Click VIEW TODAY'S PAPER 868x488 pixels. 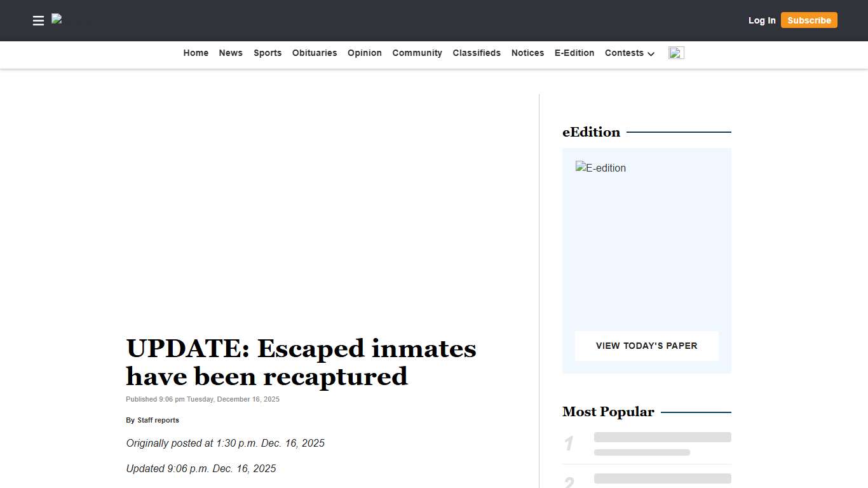646,346
